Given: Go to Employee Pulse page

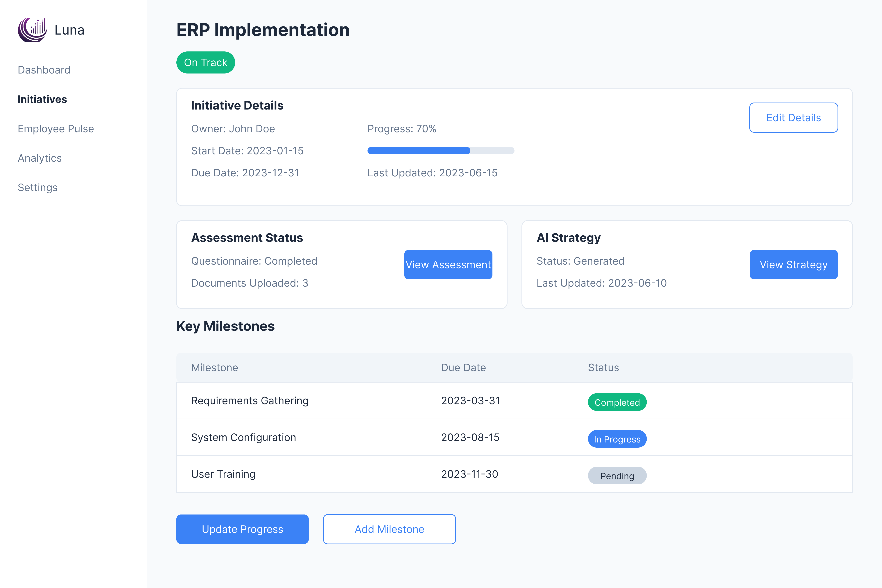Looking at the screenshot, I should tap(55, 129).
